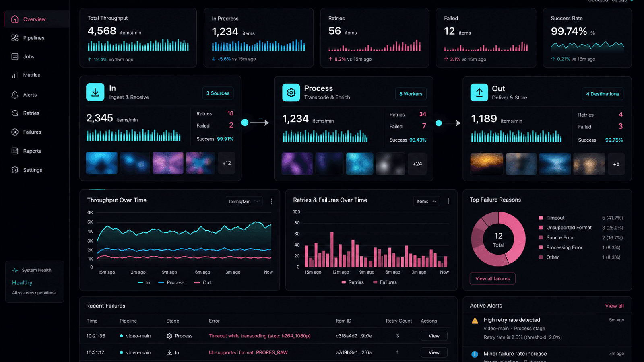Open the Retries sidebar icon
This screenshot has height=362, width=644.
[15, 113]
